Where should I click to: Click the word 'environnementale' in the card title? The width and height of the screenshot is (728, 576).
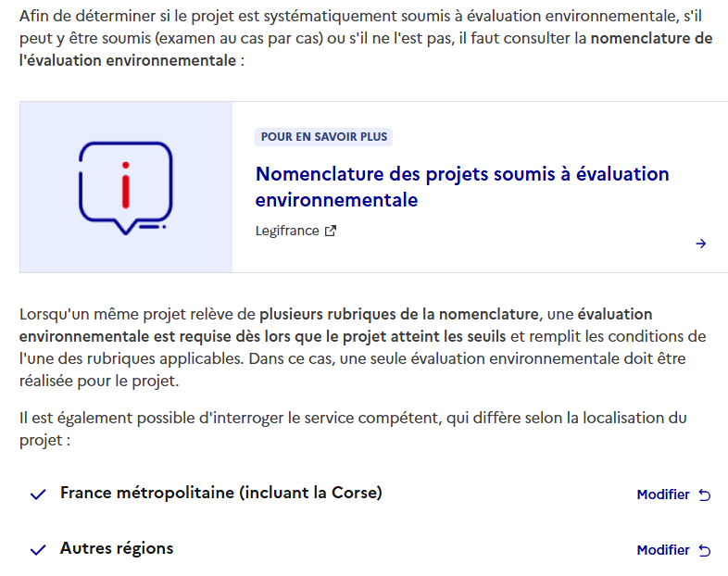336,200
